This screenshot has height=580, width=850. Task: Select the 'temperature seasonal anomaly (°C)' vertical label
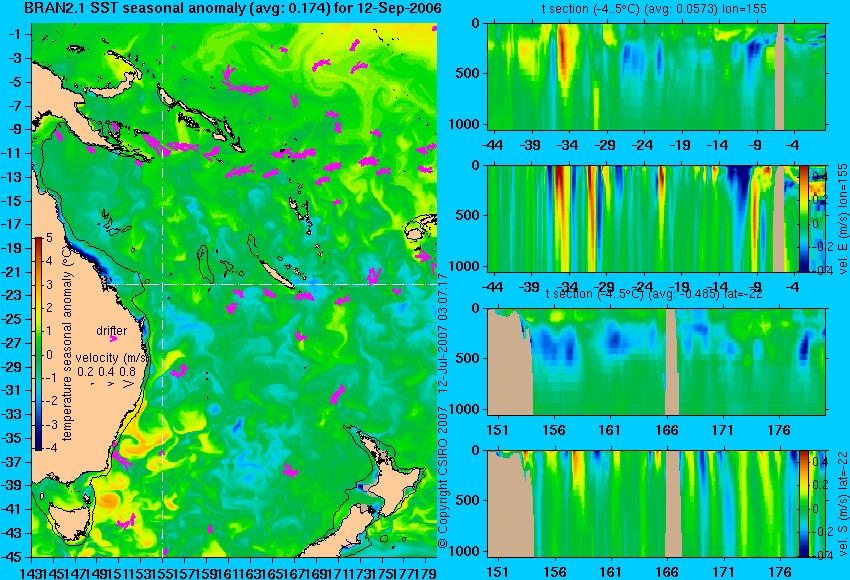coord(67,344)
